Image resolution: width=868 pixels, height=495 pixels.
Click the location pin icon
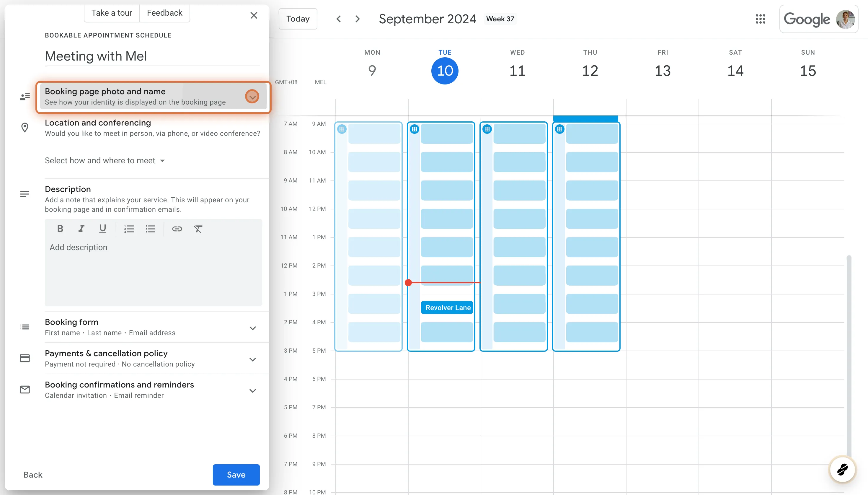(25, 127)
